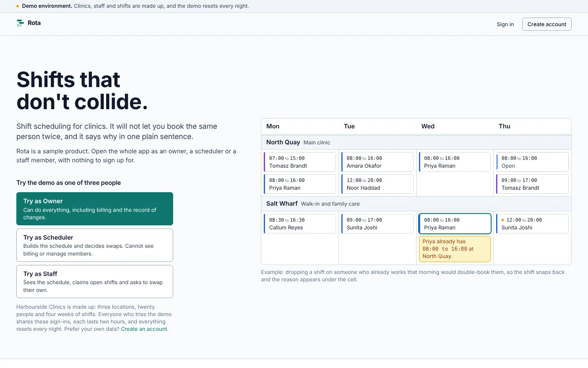
Task: Click the 'Shift scheduling for clinics' paragraph
Action: coord(117,131)
